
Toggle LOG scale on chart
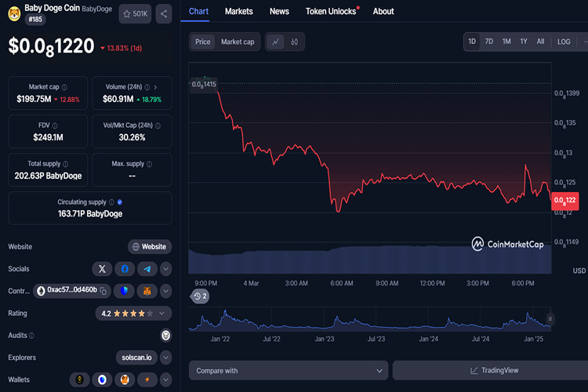pyautogui.click(x=564, y=42)
